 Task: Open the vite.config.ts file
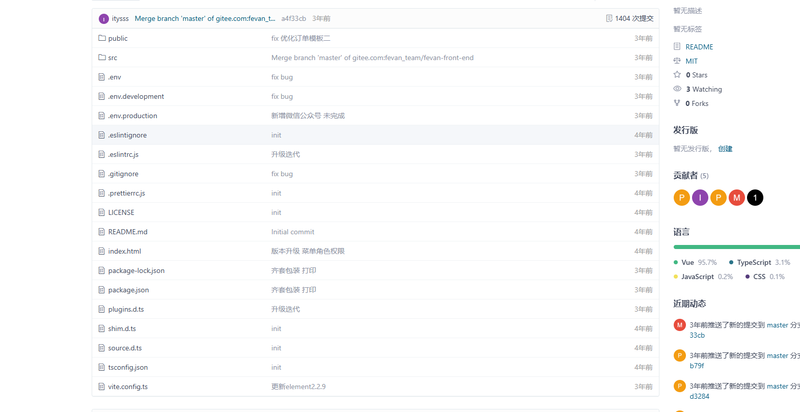(128, 387)
